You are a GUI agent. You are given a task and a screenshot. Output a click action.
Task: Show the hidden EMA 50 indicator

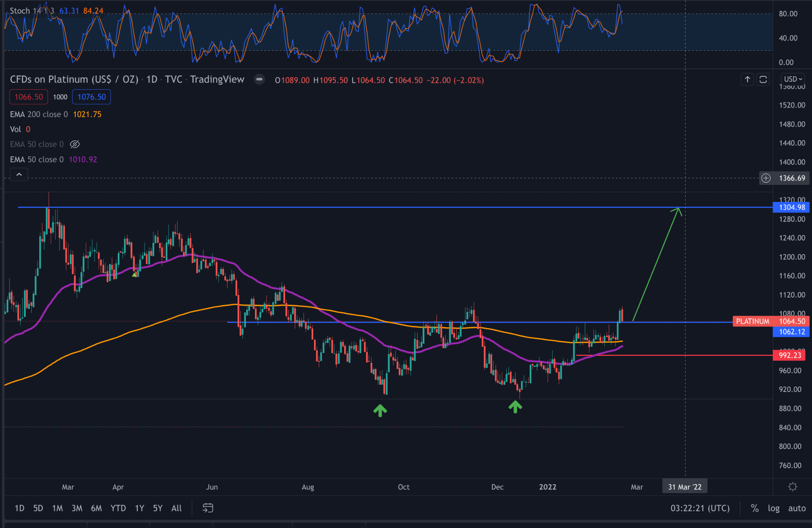[75, 144]
